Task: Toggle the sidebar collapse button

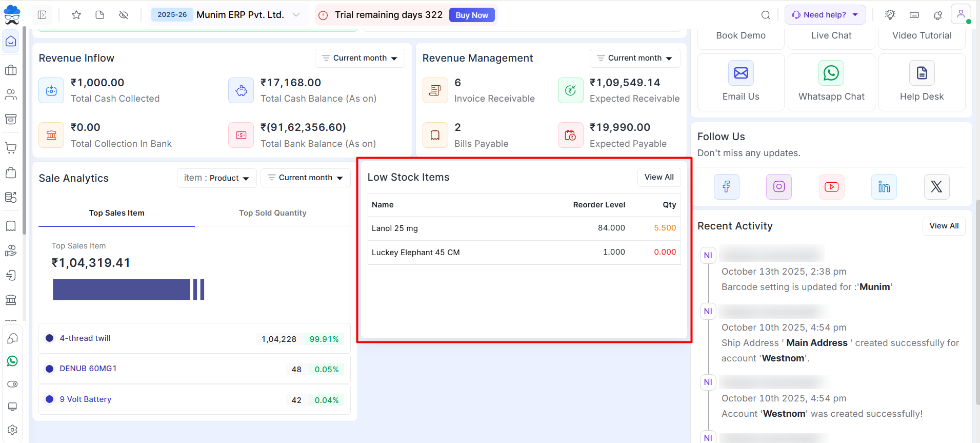Action: tap(42, 15)
